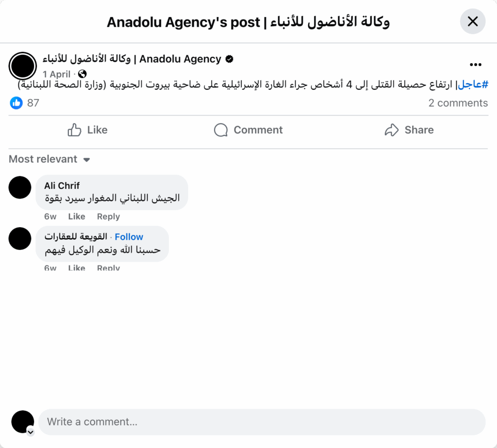Screen dimensions: 497x448
Task: Click the Share arrow icon
Action: click(391, 130)
